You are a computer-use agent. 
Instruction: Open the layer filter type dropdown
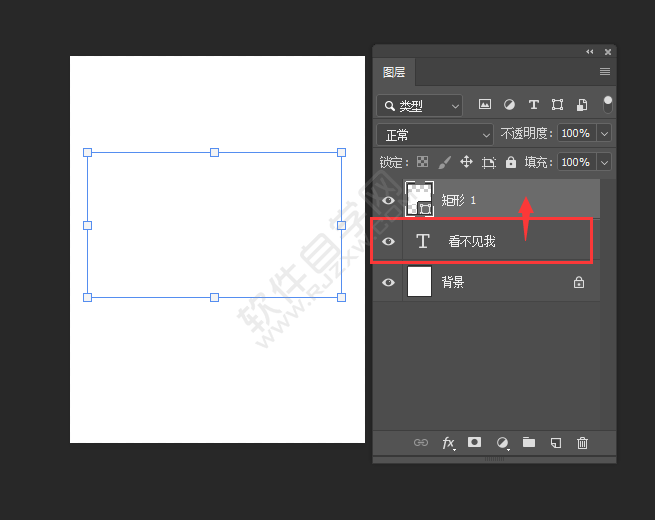coord(419,106)
